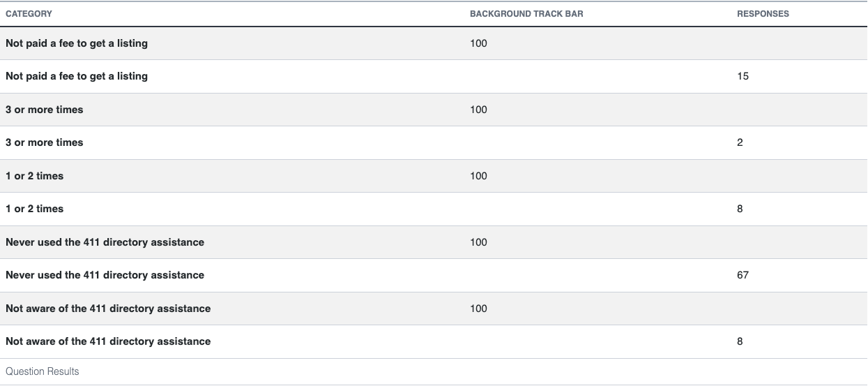868x386 pixels.
Task: Click the first 'Never used the 411' label
Action: 105,242
